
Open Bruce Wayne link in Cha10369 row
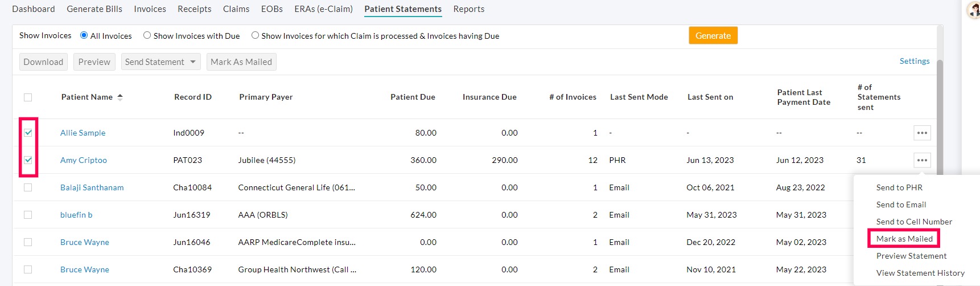(85, 269)
